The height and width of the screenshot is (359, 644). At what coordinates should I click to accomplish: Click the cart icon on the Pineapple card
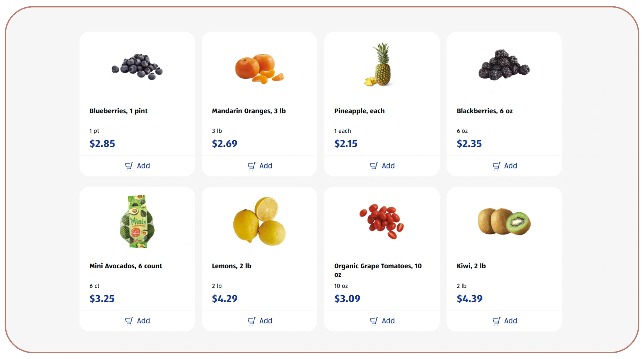[374, 166]
